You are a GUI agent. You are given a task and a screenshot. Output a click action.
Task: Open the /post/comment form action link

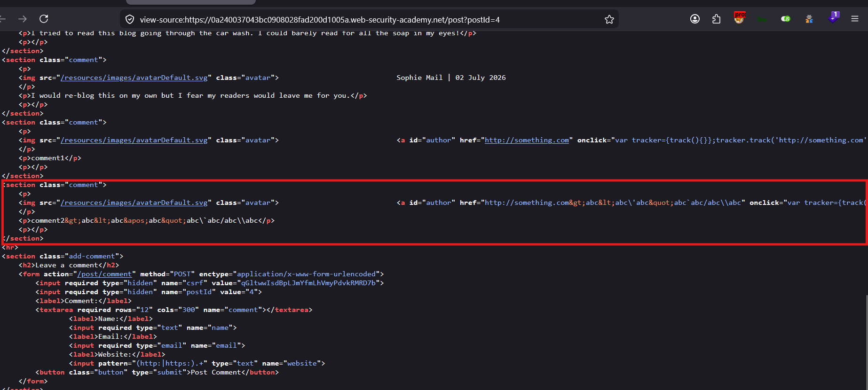[x=104, y=274]
